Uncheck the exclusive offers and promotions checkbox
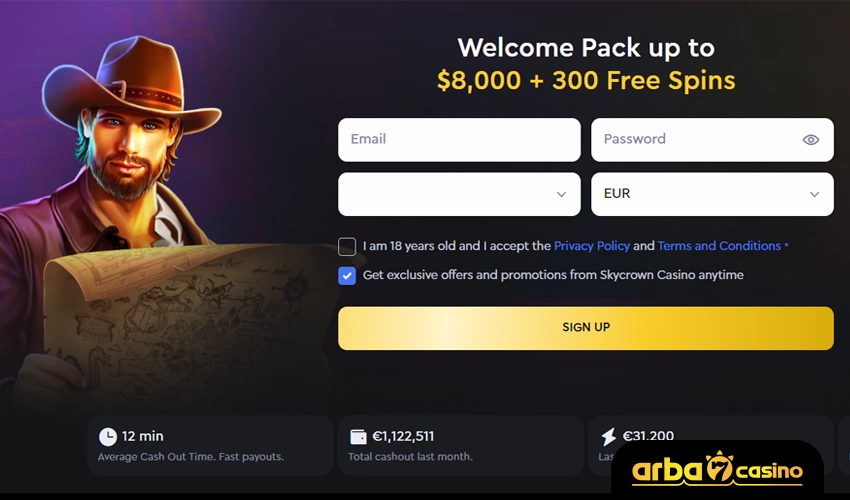The height and width of the screenshot is (500, 850). tap(347, 275)
